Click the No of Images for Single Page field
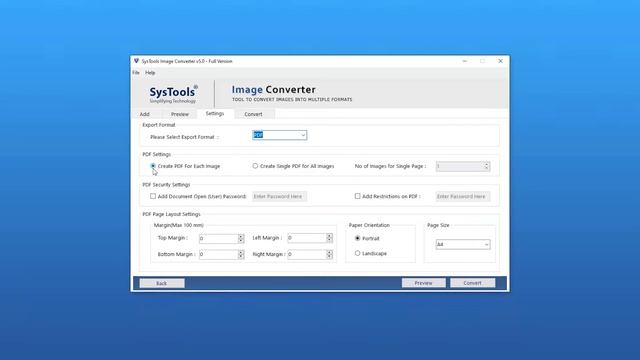The width and height of the screenshot is (640, 360). 459,166
